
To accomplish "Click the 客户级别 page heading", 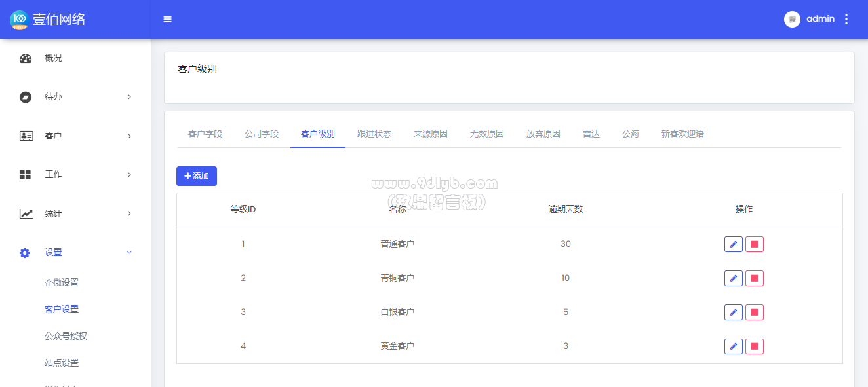I will (197, 69).
